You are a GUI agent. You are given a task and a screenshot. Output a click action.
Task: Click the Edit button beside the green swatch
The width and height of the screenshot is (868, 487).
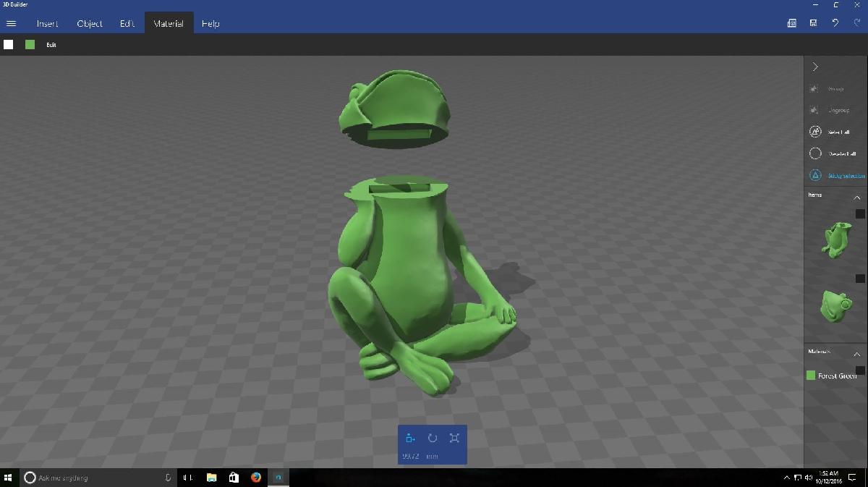(51, 45)
